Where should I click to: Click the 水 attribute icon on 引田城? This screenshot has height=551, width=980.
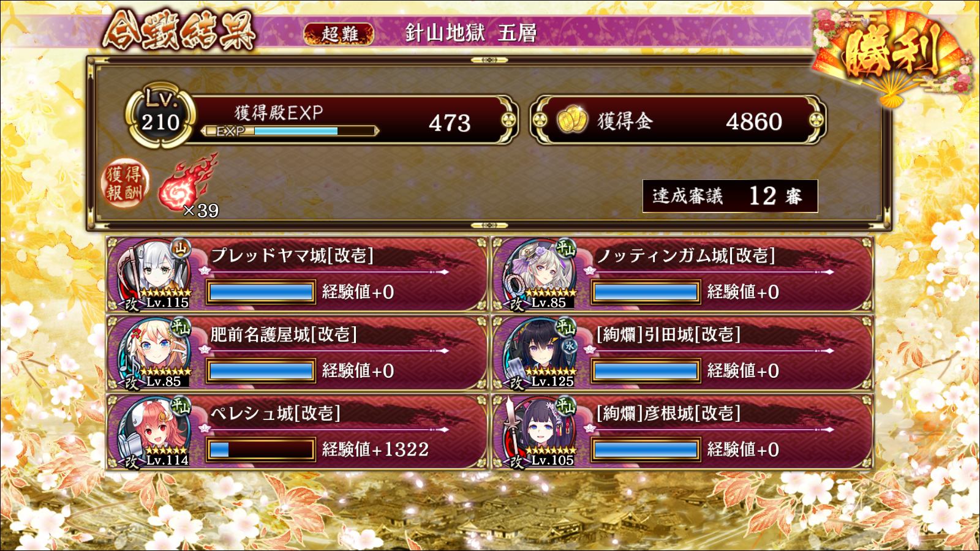(570, 346)
